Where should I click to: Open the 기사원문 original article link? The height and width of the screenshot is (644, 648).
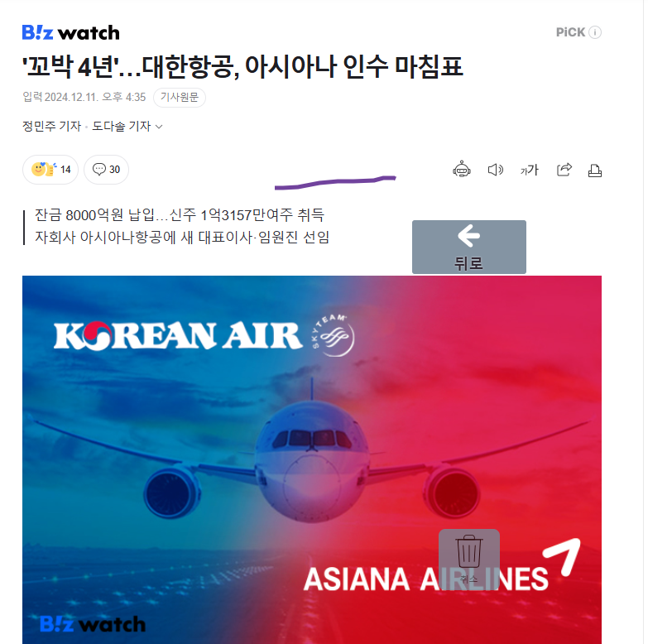(180, 98)
